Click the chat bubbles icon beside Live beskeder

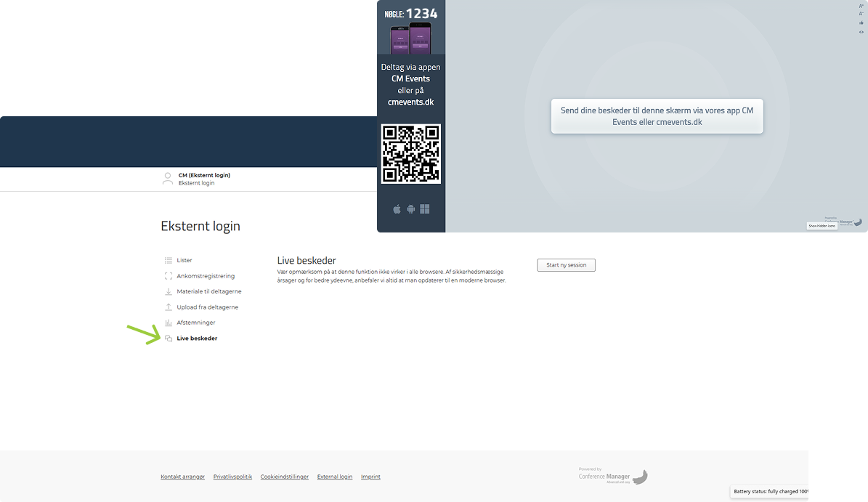pos(169,338)
